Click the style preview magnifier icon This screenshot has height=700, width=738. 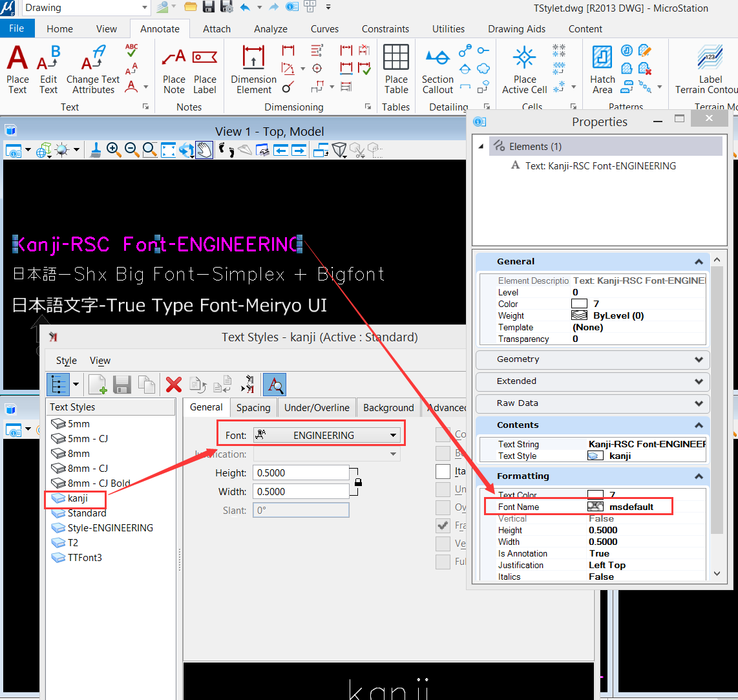pos(275,385)
